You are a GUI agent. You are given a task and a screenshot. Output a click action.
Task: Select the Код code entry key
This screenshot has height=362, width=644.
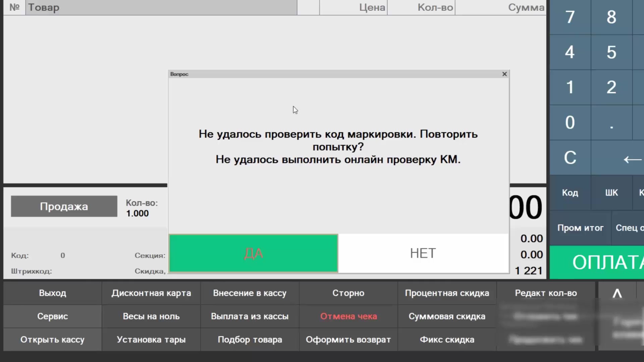coord(570,193)
